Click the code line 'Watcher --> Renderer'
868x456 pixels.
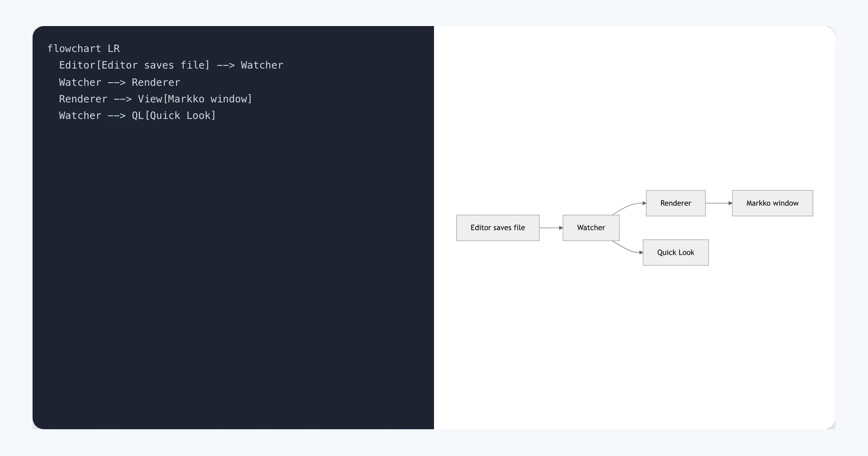(x=120, y=82)
